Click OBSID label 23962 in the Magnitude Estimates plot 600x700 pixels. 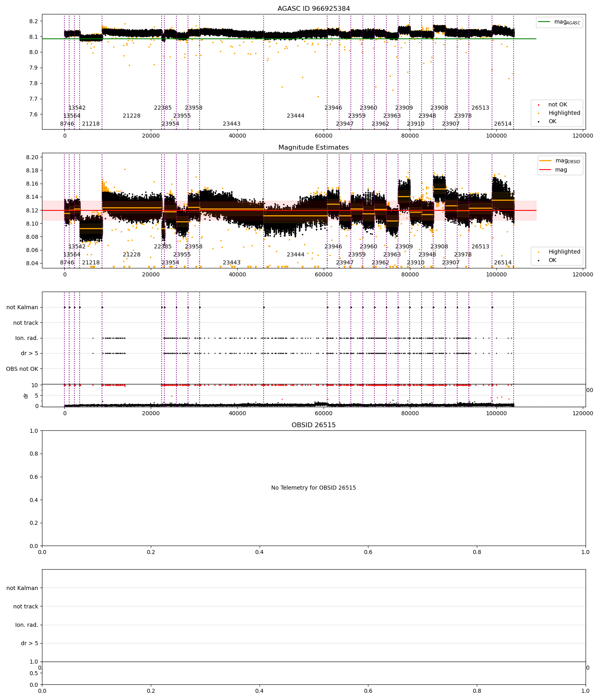tap(380, 263)
